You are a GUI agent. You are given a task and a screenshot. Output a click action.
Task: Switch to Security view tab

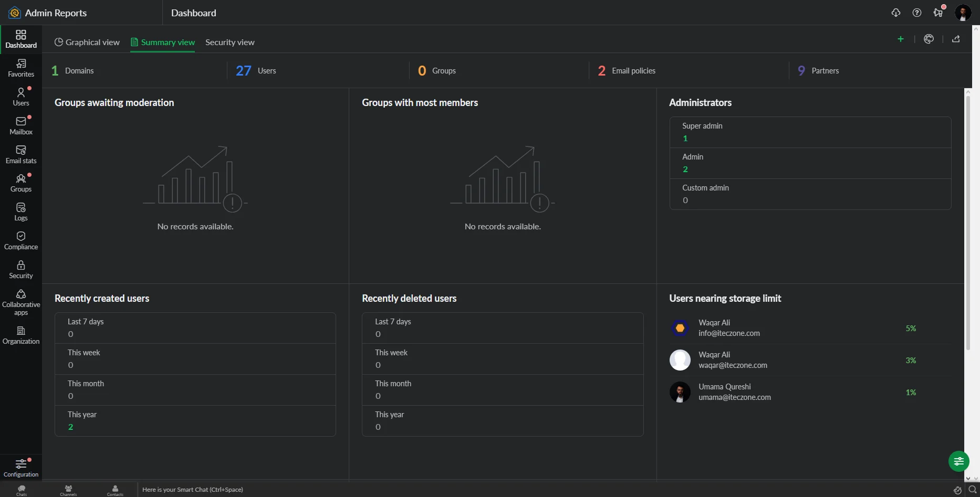[230, 43]
